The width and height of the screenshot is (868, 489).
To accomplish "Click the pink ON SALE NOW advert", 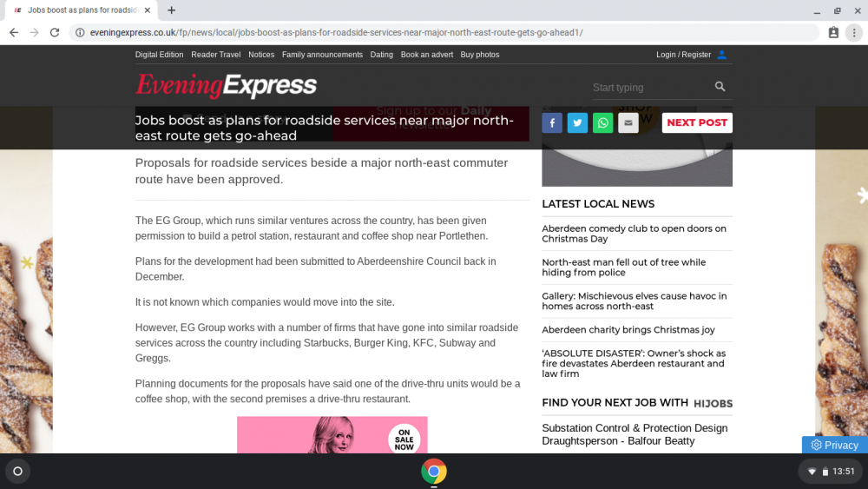I will pos(332,435).
